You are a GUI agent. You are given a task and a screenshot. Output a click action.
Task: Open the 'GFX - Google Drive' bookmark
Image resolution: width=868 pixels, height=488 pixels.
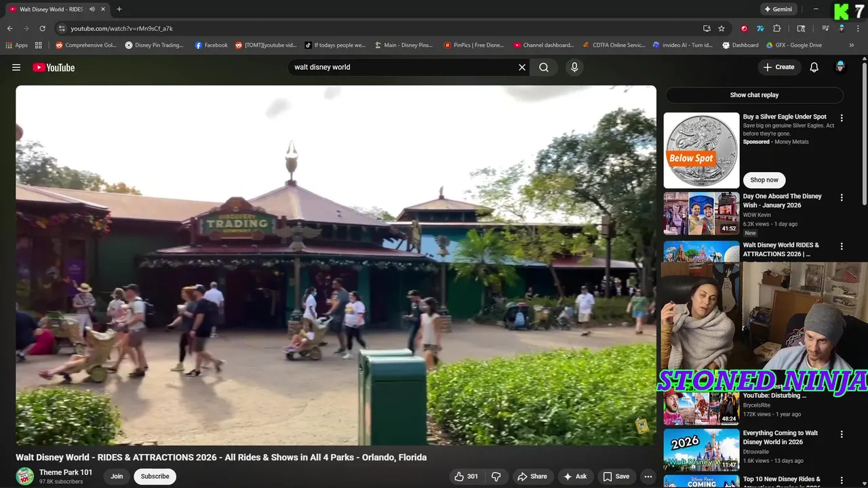click(x=793, y=45)
